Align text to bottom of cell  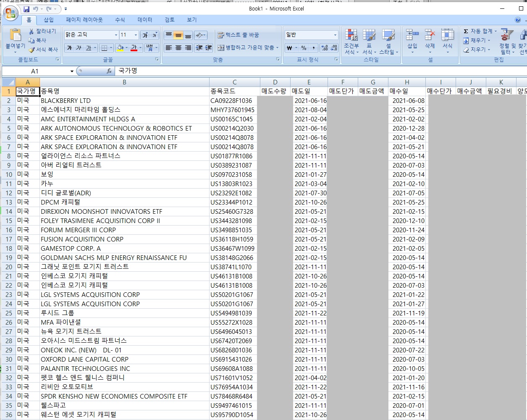(188, 35)
